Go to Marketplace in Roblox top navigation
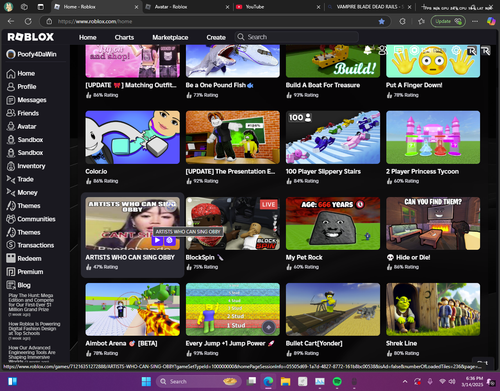 (170, 37)
